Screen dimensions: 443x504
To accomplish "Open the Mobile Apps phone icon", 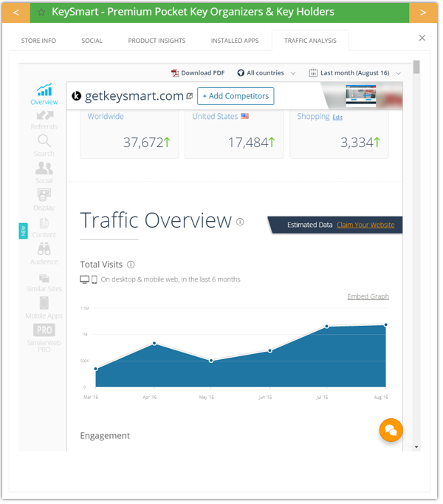I will (x=44, y=303).
